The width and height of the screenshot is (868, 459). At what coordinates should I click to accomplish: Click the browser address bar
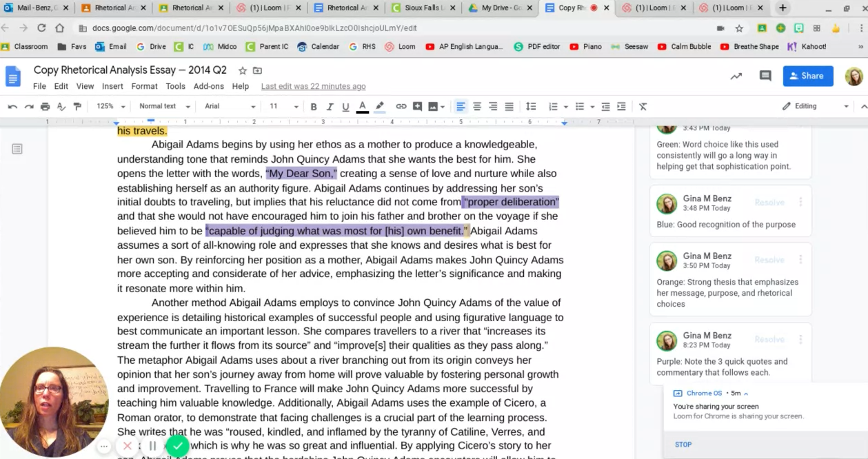click(x=390, y=28)
